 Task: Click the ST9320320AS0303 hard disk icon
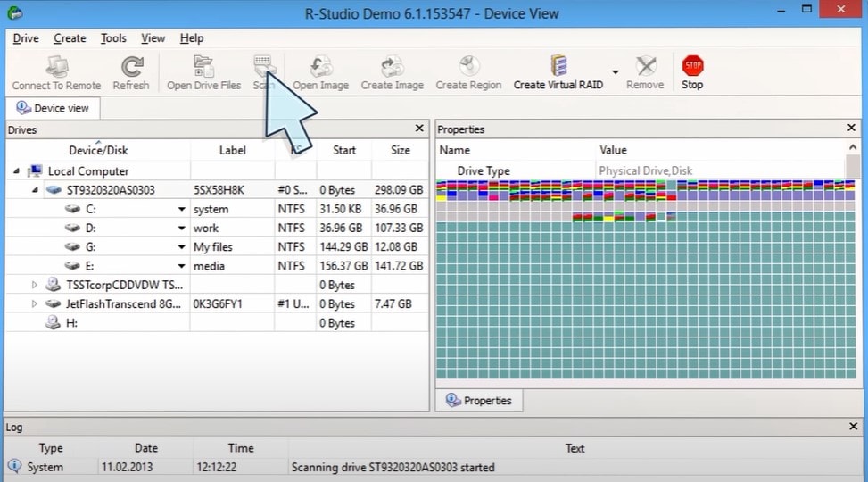click(x=54, y=190)
